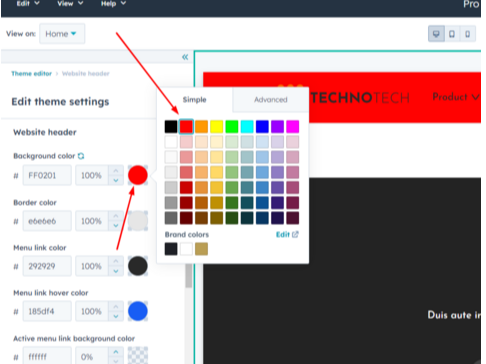Screen dimensions: 486x364
Task: Click Background color hex field FF0201
Action: [x=47, y=175]
